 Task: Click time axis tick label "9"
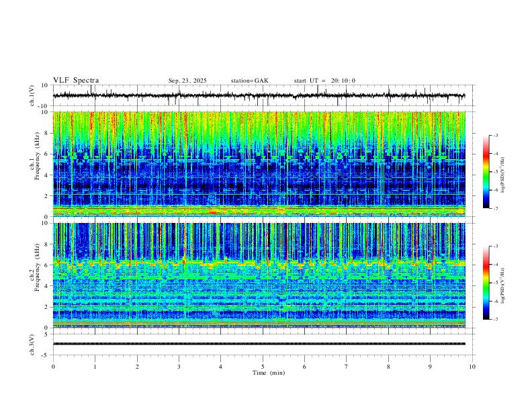(x=430, y=367)
